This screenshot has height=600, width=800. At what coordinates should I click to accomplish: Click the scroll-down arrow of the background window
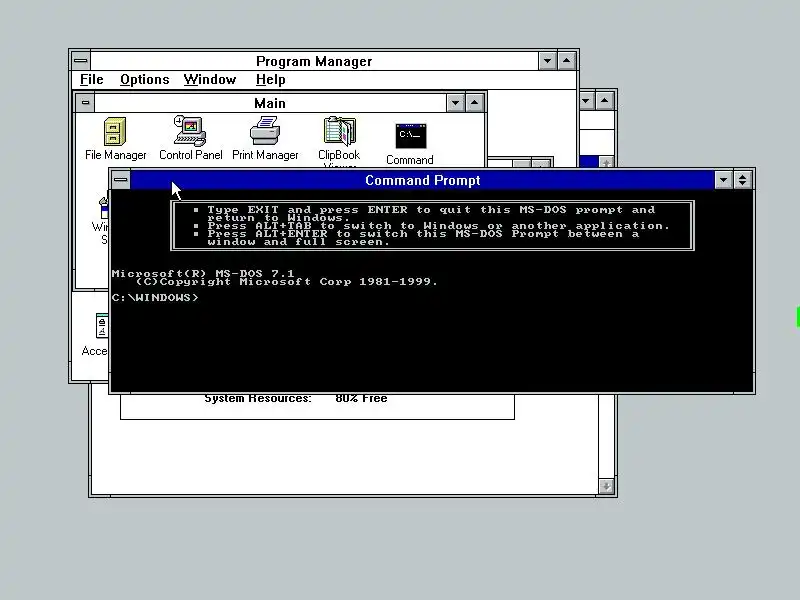point(606,486)
